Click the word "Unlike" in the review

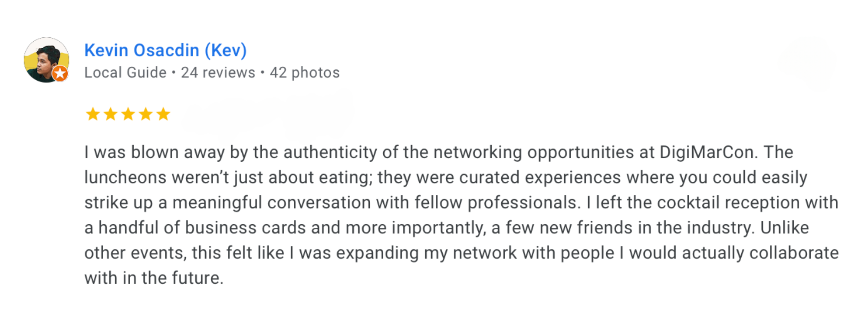tap(784, 228)
